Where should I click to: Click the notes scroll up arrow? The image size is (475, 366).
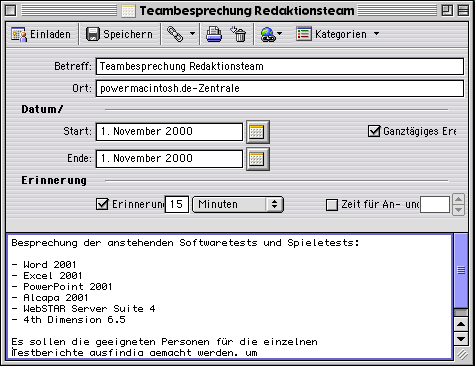click(x=461, y=324)
